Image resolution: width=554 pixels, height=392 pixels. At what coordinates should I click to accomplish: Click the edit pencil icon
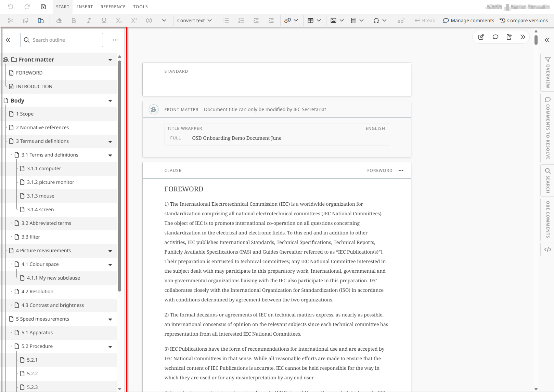[481, 37]
